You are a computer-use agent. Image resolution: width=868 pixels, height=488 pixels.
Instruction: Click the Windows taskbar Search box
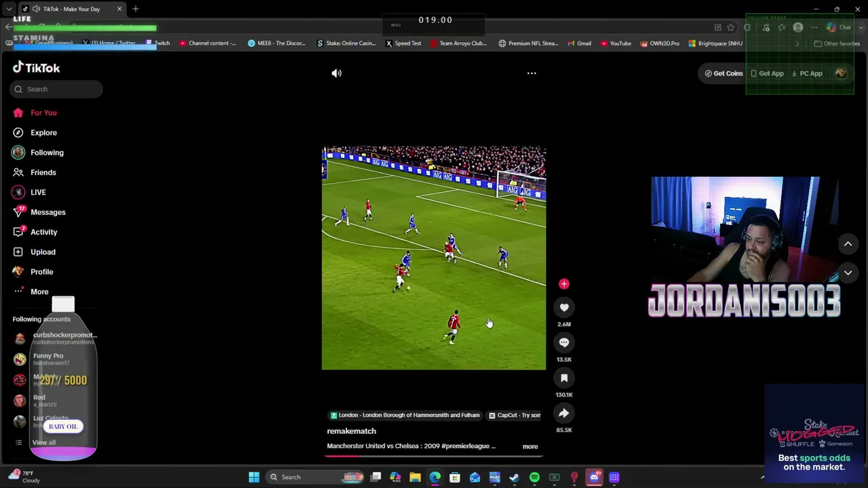tap(317, 477)
